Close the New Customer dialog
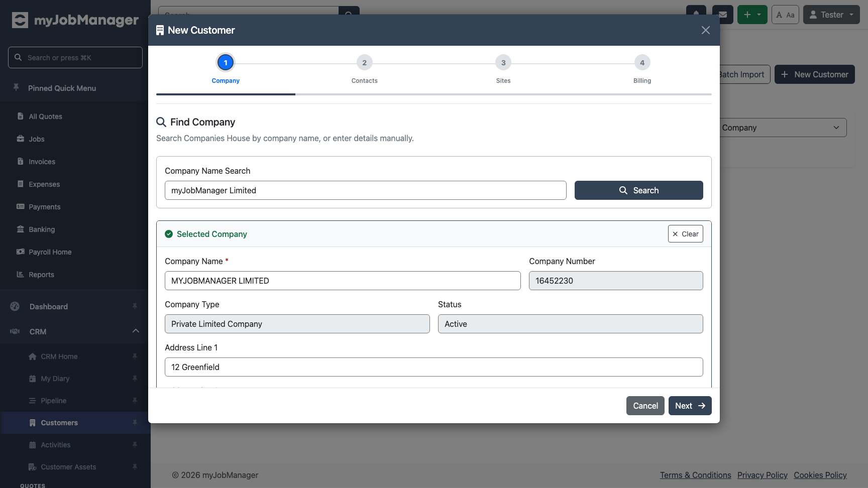The image size is (868, 488). (x=706, y=30)
